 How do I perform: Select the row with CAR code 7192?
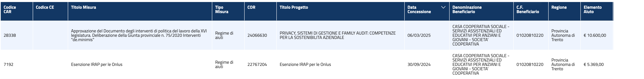[x=307, y=64]
